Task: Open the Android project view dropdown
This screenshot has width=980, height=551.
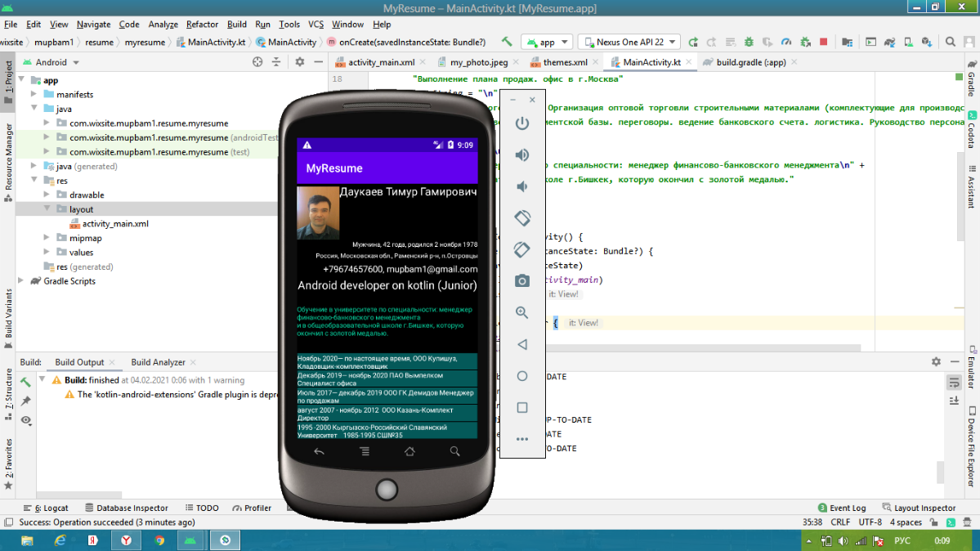Action: 57,62
